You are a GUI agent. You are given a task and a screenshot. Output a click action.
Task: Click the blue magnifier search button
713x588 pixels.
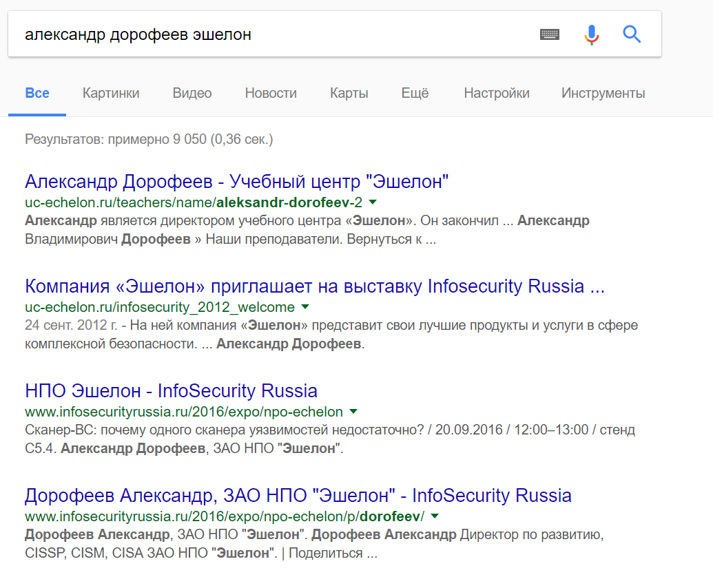point(632,34)
